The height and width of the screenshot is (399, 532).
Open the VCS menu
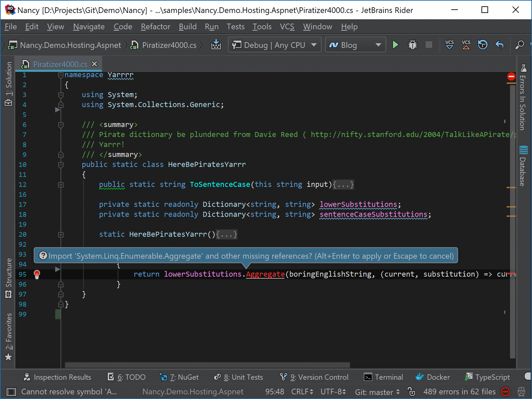[x=287, y=27]
